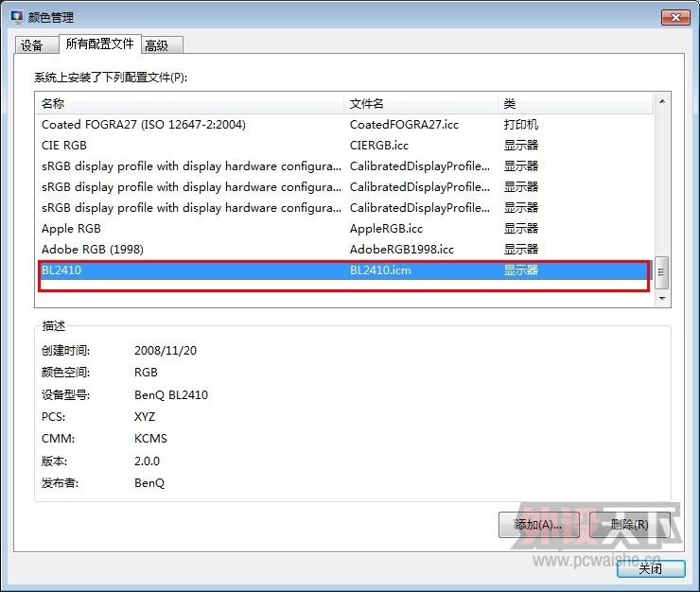Click the list scrollbar down arrow
Image resolution: width=700 pixels, height=592 pixels.
(662, 298)
